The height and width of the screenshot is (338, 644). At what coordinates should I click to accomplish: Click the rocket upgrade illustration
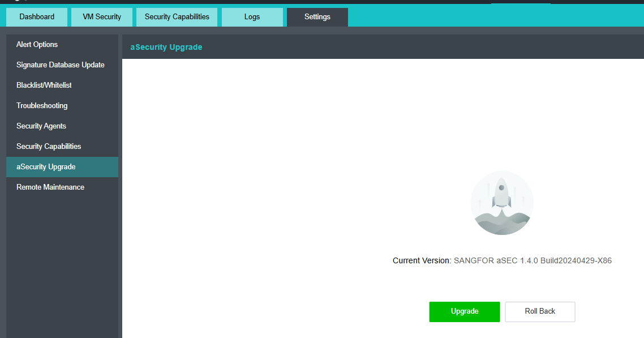click(x=502, y=203)
